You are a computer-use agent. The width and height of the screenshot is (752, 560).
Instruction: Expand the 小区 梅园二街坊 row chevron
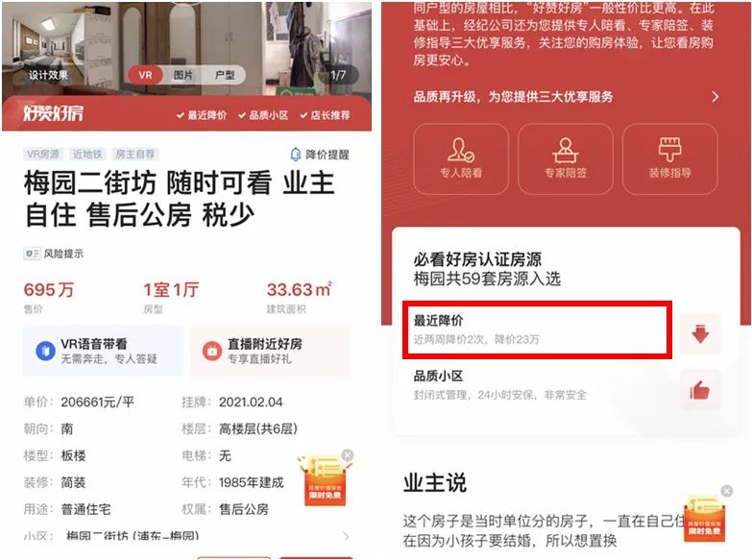[346, 536]
